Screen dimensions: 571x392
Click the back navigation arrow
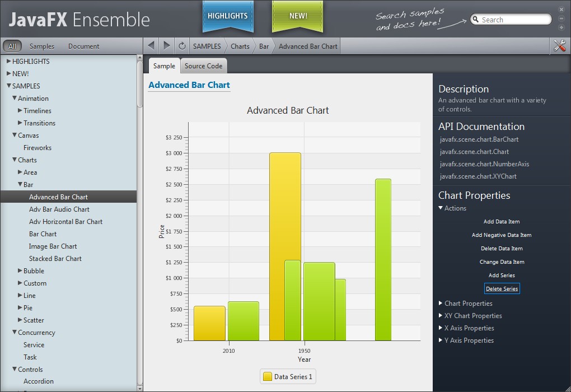pos(151,46)
